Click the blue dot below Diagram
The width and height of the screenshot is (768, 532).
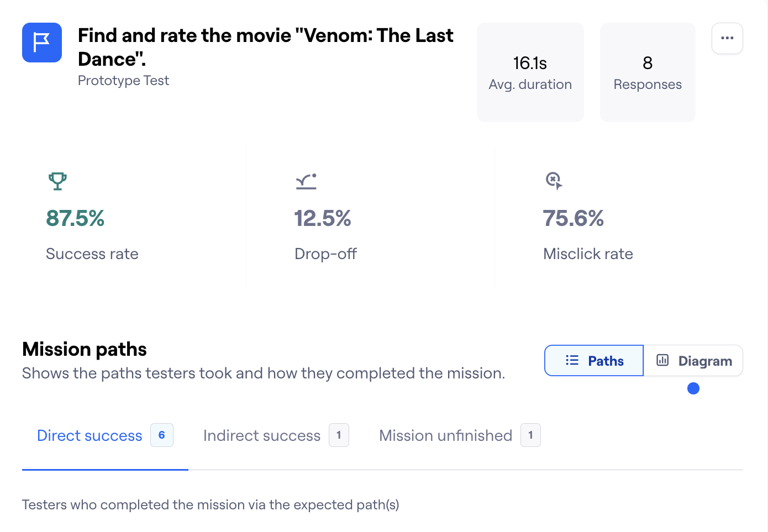[693, 388]
